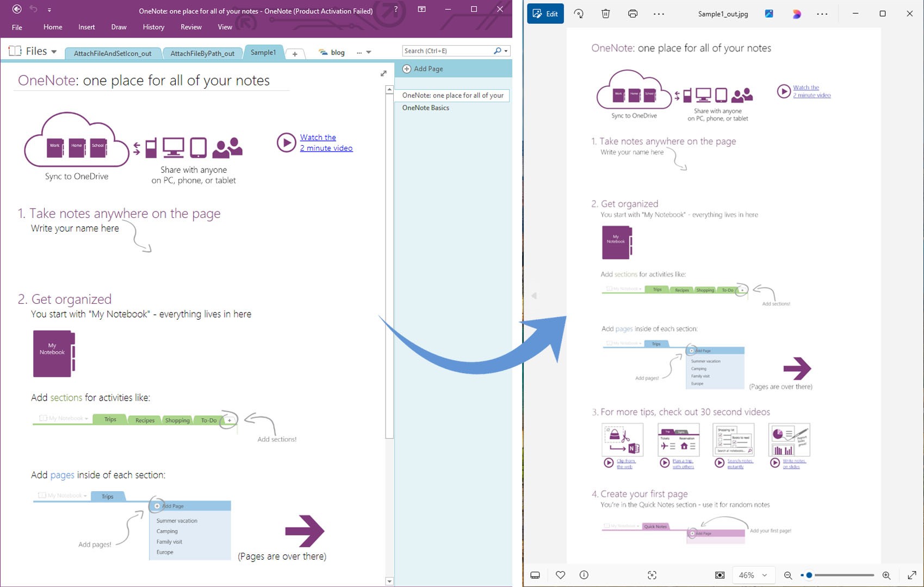
Task: Toggle the filmstrip view in Photos
Action: click(x=536, y=574)
